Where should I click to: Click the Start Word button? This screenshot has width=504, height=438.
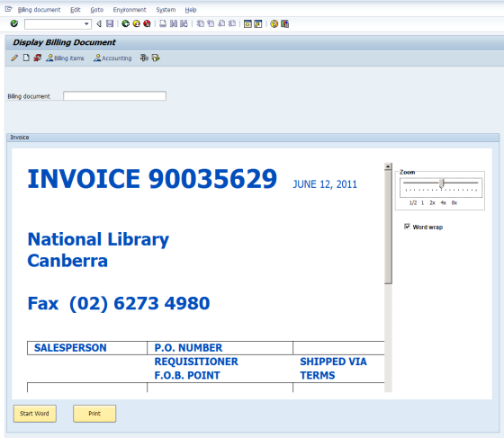35,414
